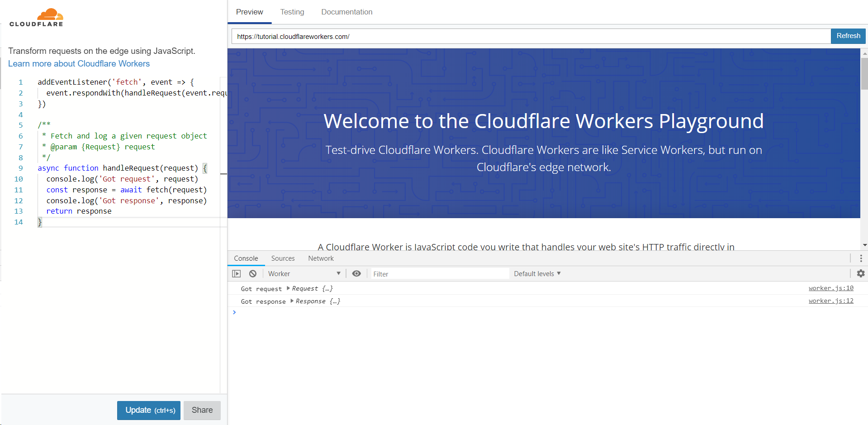The image size is (868, 425).
Task: Click 'Got response' console message
Action: click(263, 301)
